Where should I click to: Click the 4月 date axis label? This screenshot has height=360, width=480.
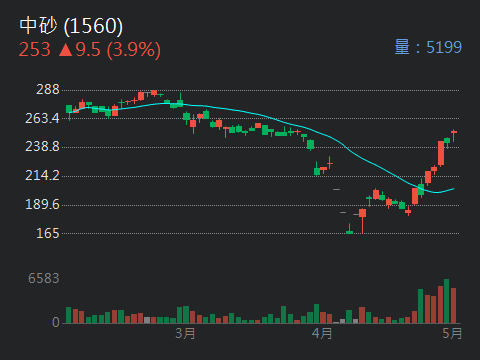tap(322, 333)
